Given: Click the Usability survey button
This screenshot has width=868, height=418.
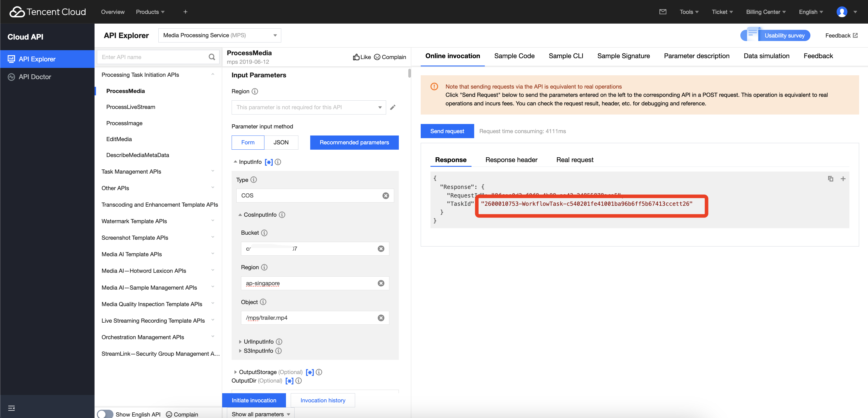Looking at the screenshot, I should pyautogui.click(x=775, y=35).
